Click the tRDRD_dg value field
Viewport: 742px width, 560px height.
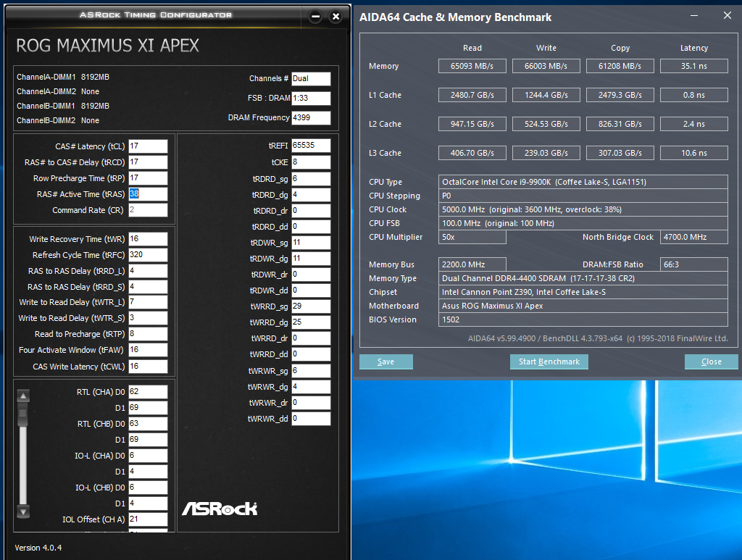[311, 195]
